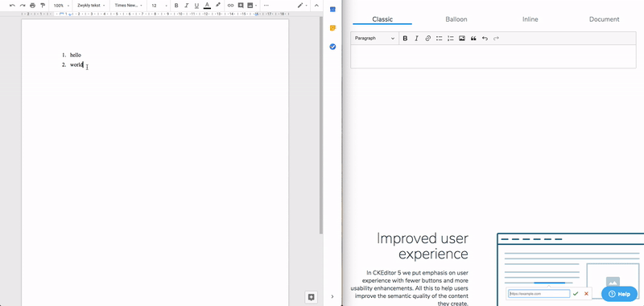Click the https://example.com URL field illustration
Screen dimensions: 644x306
click(x=539, y=294)
